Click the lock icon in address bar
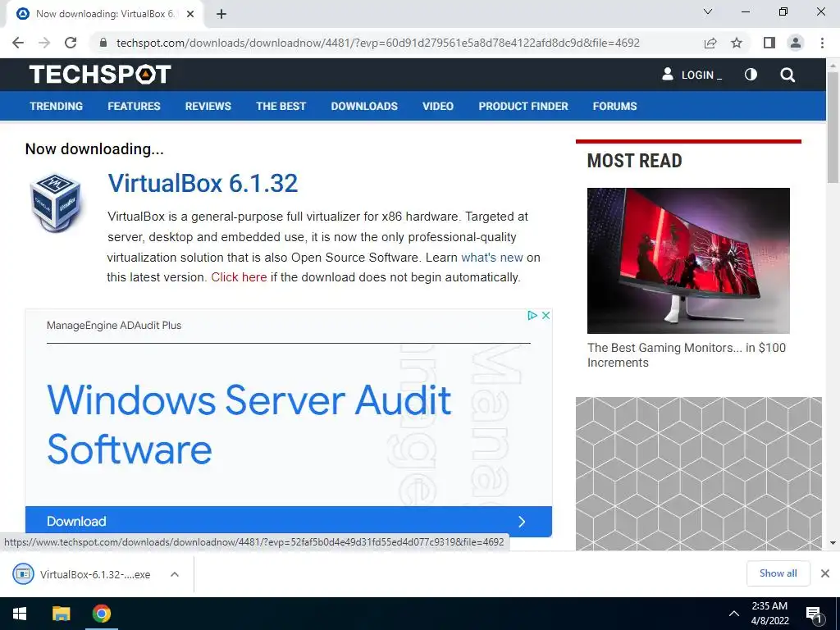Screen dimensions: 840x630 click(x=103, y=43)
